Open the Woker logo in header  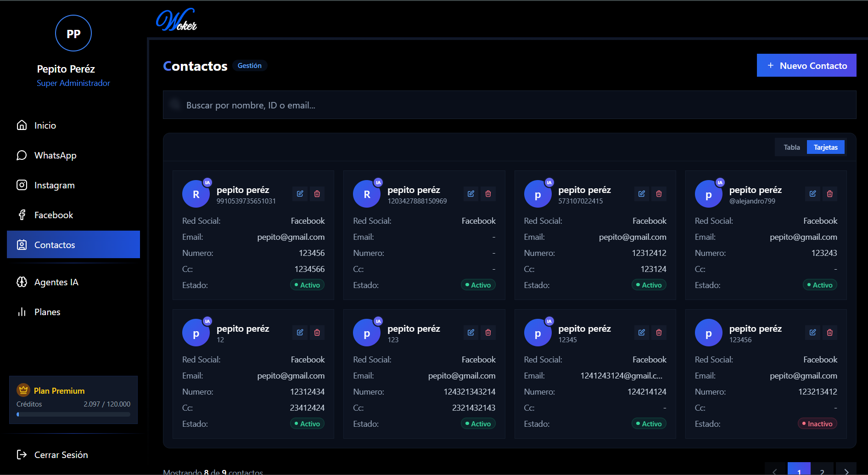(176, 20)
